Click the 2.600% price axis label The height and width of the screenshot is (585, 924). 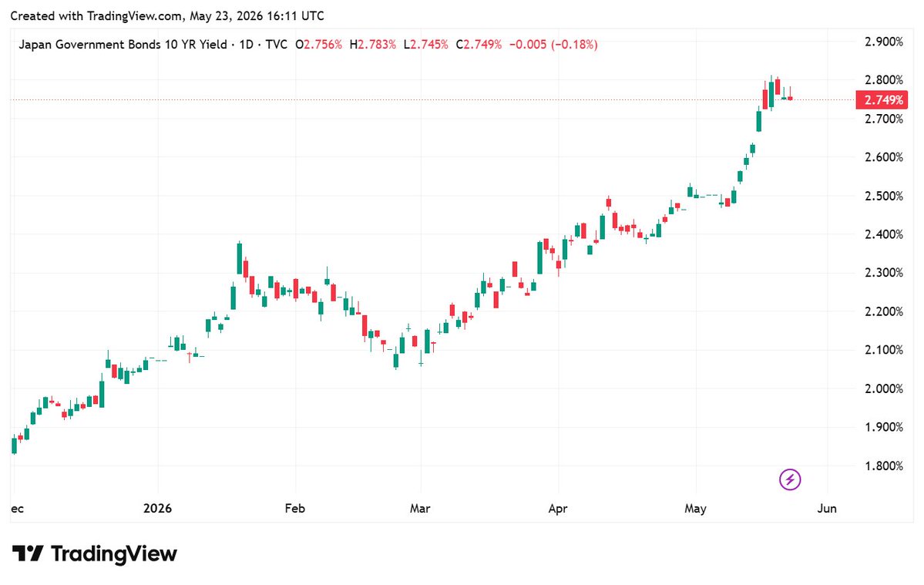coord(884,157)
